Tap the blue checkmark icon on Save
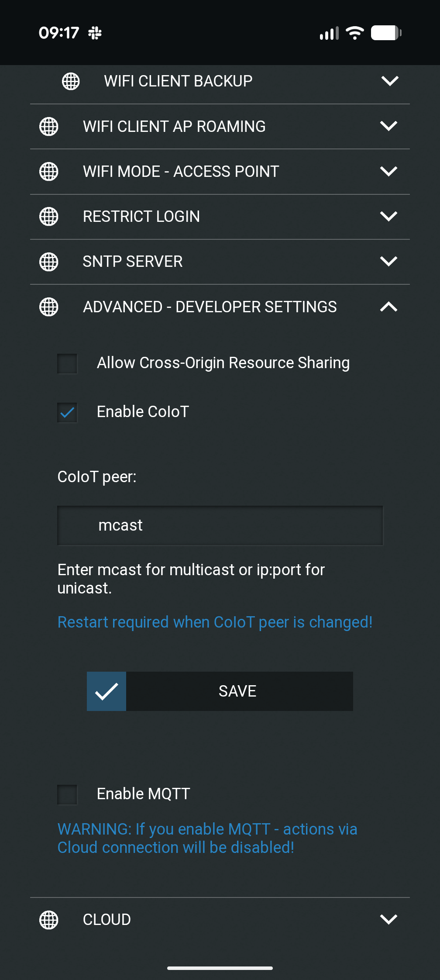The height and width of the screenshot is (980, 440). 107,691
